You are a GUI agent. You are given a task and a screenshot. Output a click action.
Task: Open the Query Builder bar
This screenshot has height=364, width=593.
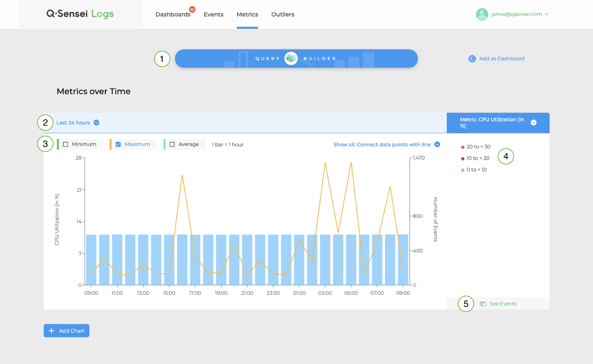pos(296,59)
